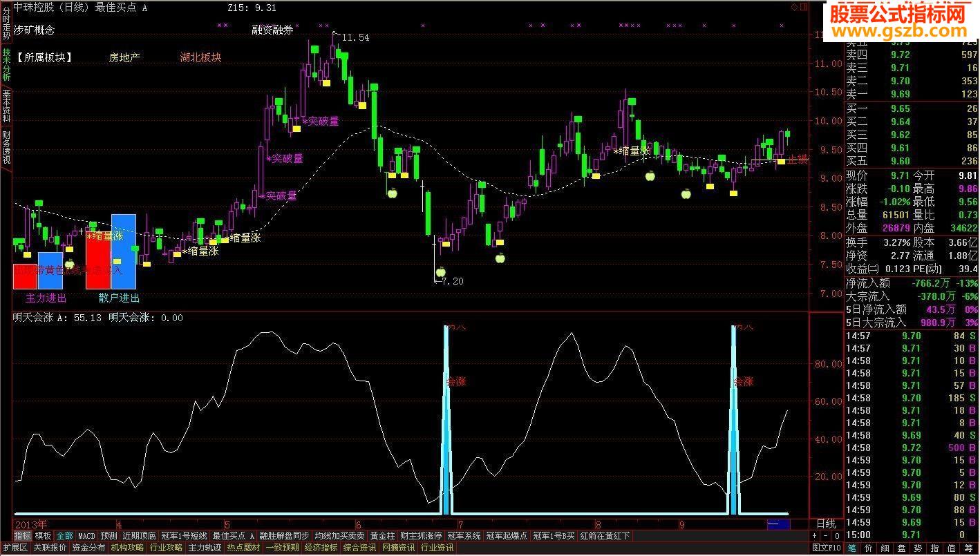Open the 资金分布 tab
Image resolution: width=980 pixels, height=556 pixels.
[88, 548]
